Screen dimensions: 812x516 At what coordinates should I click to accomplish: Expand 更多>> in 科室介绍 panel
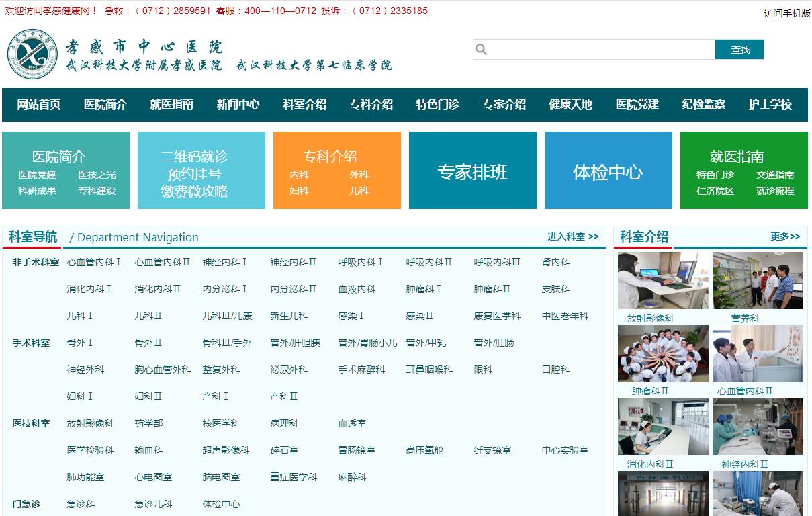click(784, 236)
